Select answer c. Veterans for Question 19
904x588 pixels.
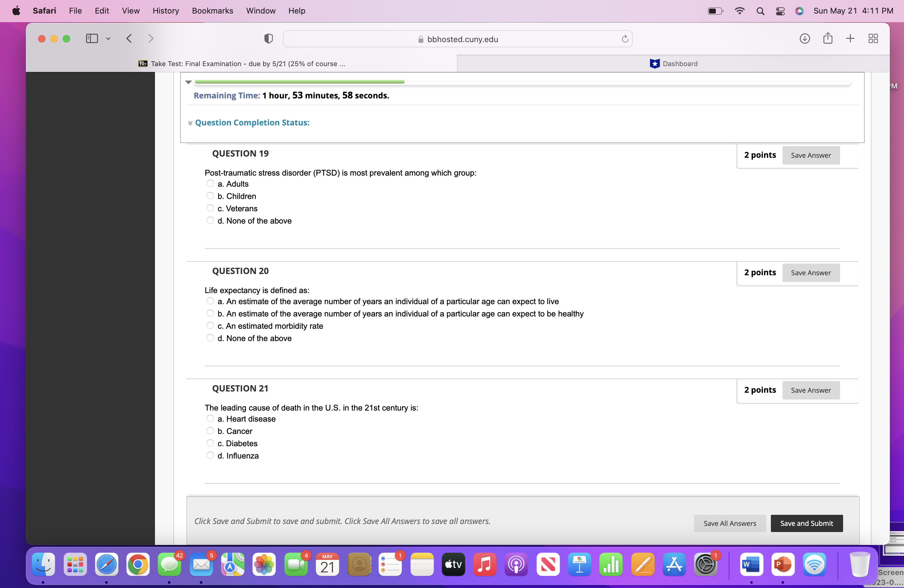[x=210, y=208]
